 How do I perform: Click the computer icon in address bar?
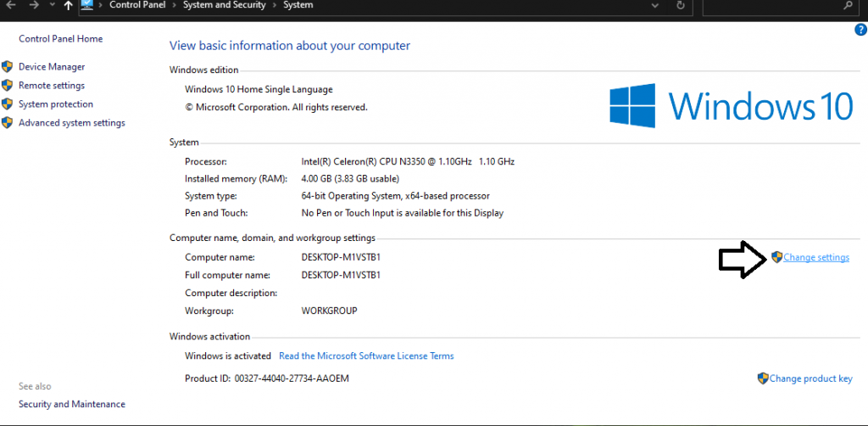pos(87,5)
